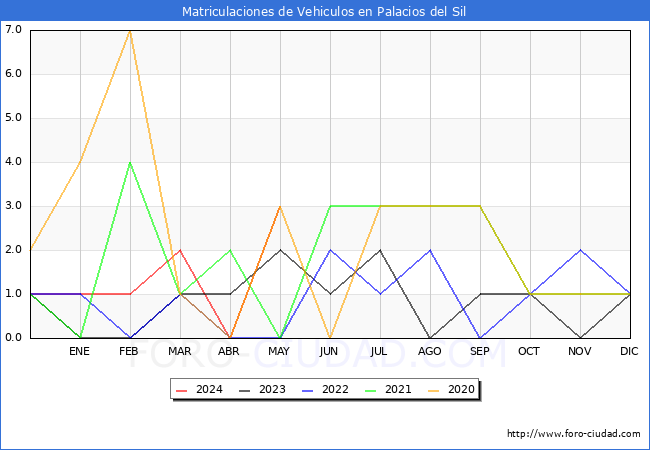Click the 2024 red peak at MAR 2.0
The height and width of the screenshot is (450, 650).
180,250
